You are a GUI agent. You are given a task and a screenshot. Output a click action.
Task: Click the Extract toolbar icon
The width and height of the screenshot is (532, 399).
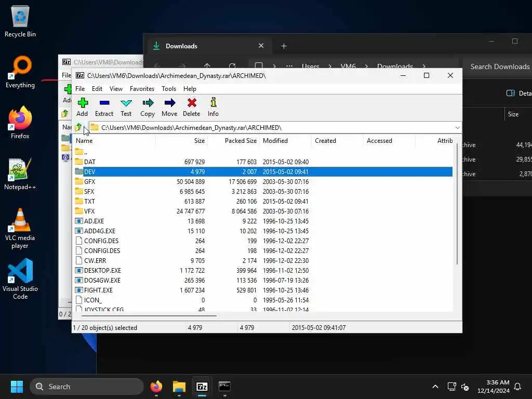(104, 107)
